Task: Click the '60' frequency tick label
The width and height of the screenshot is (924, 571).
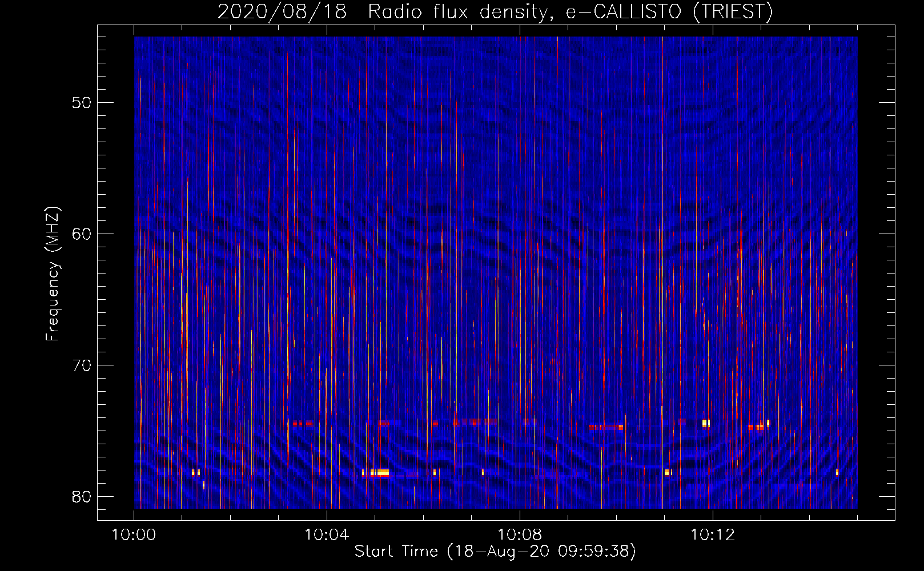Action: point(82,234)
